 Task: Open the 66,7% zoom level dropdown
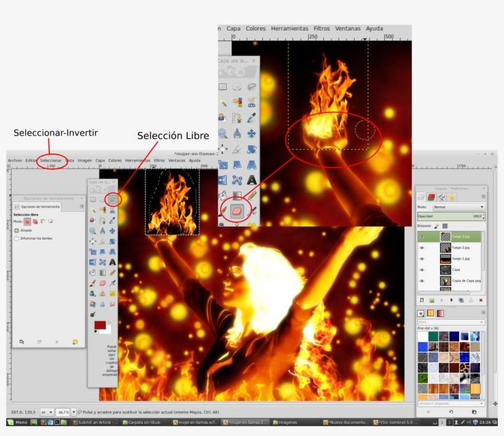[65, 411]
